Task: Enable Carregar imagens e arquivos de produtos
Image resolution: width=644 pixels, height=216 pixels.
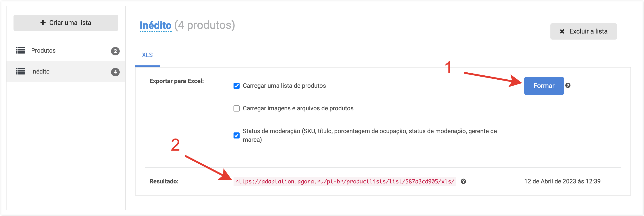Action: pos(236,108)
